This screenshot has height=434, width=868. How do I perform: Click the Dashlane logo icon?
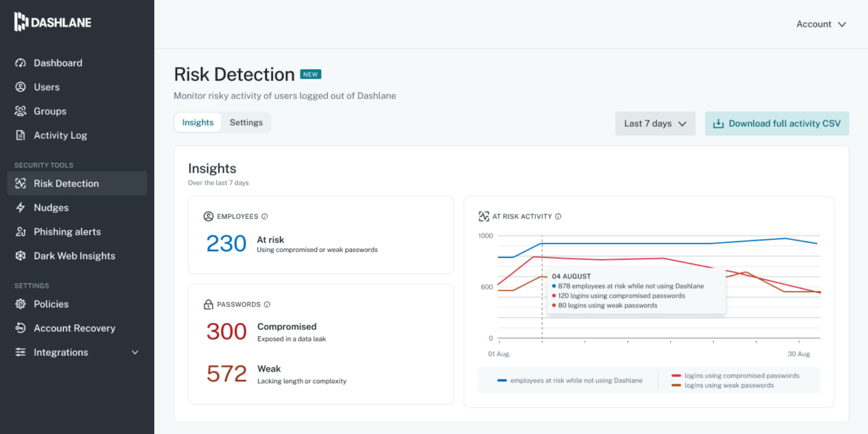(x=21, y=22)
